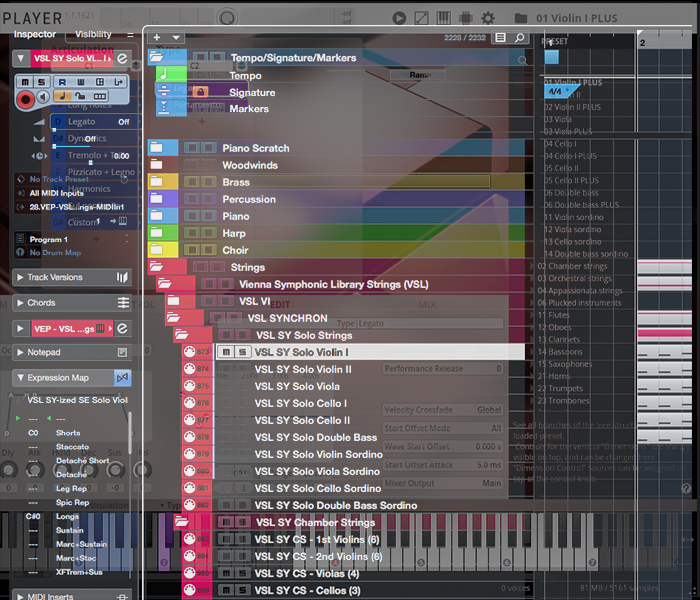The image size is (700, 600).
Task: Open the MIDI output routing 28.VEP-VSL selector
Action: (x=77, y=207)
